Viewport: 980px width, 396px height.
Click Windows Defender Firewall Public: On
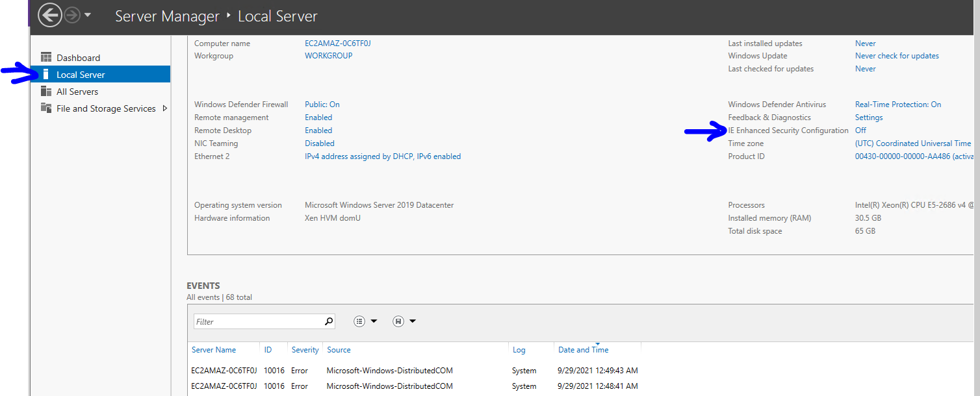tap(322, 105)
